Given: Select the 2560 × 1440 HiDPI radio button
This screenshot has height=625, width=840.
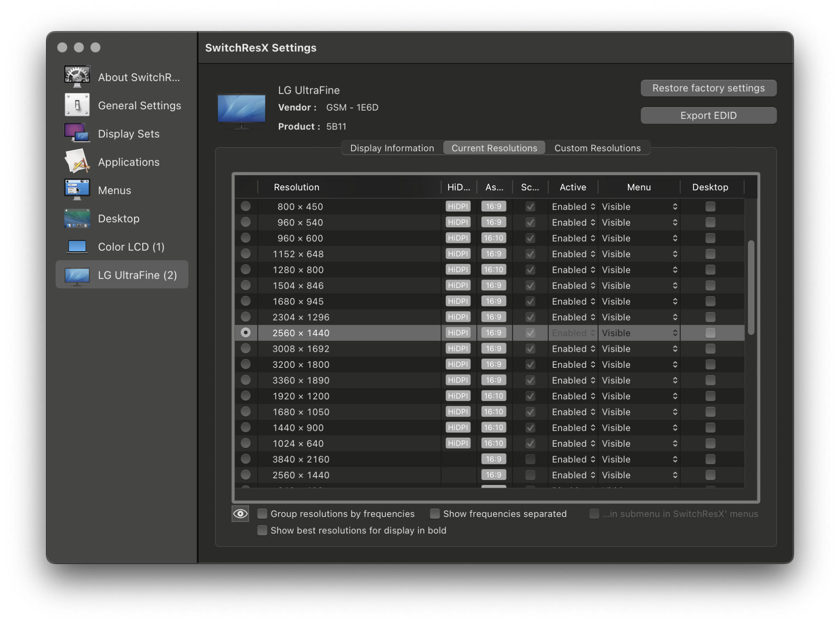Looking at the screenshot, I should pos(246,332).
